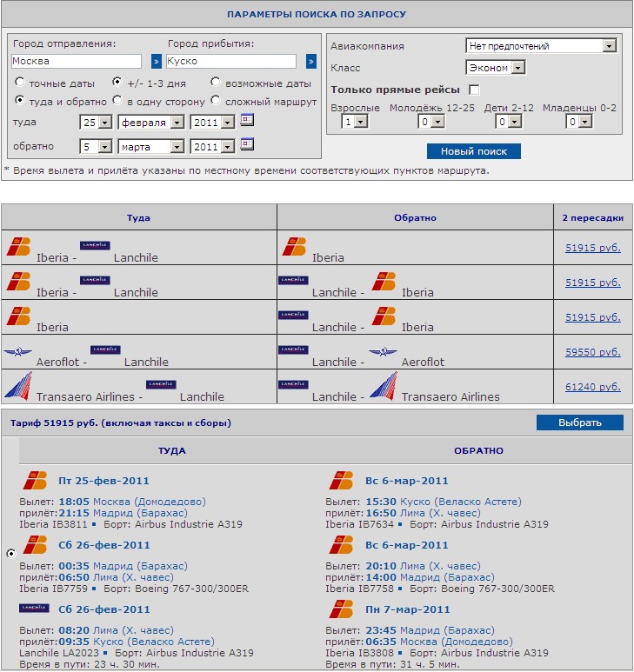
Task: Click Aeroflot logo in outbound column
Action: 18,352
